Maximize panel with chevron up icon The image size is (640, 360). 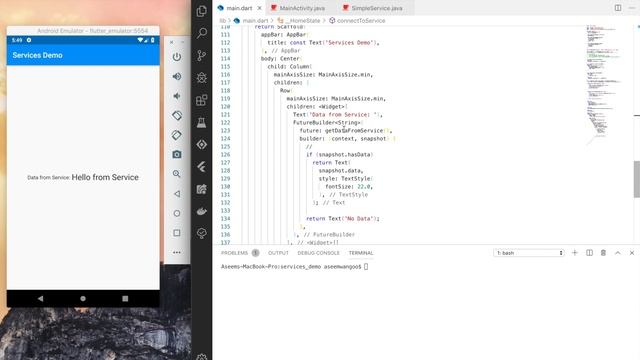pos(618,253)
